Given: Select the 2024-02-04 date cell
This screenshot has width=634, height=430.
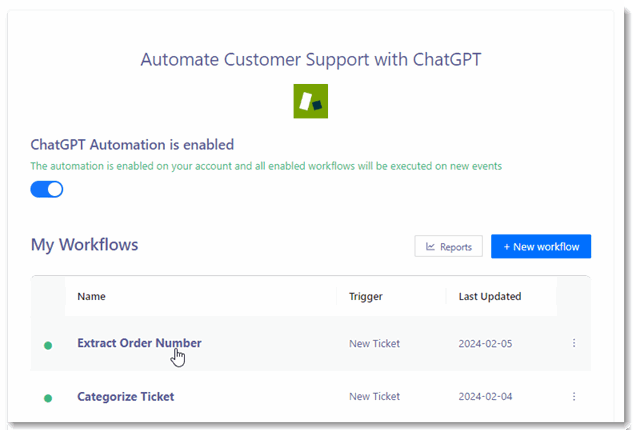Looking at the screenshot, I should click(485, 396).
